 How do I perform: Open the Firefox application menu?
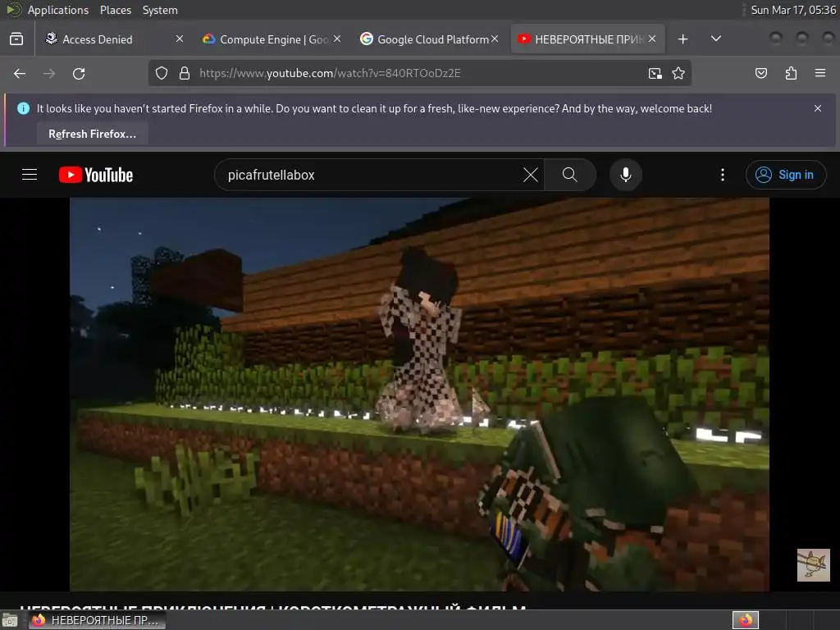(820, 73)
